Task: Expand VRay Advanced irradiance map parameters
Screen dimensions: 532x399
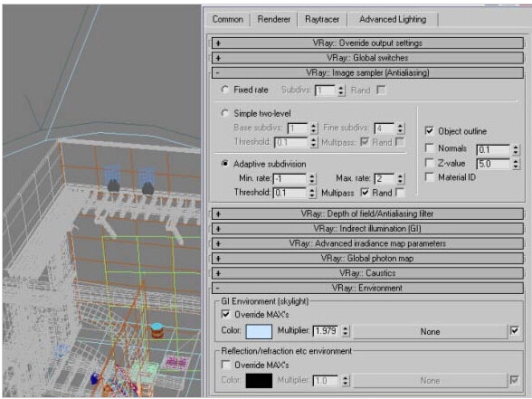Action: coord(367,243)
